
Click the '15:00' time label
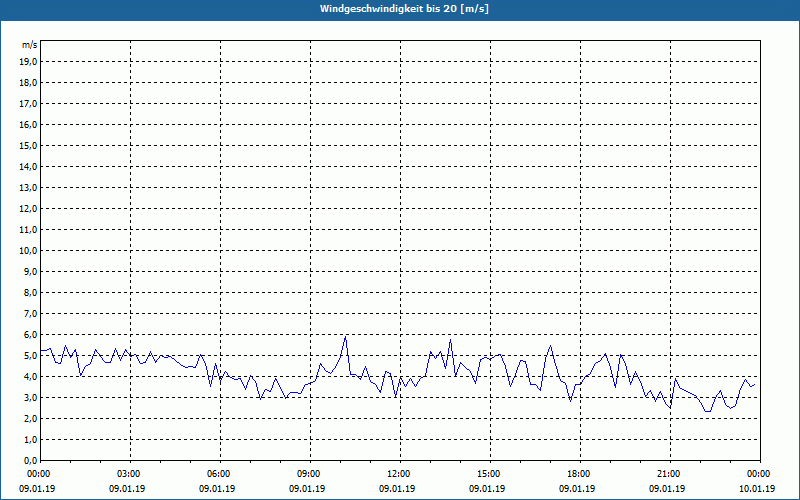(x=490, y=474)
